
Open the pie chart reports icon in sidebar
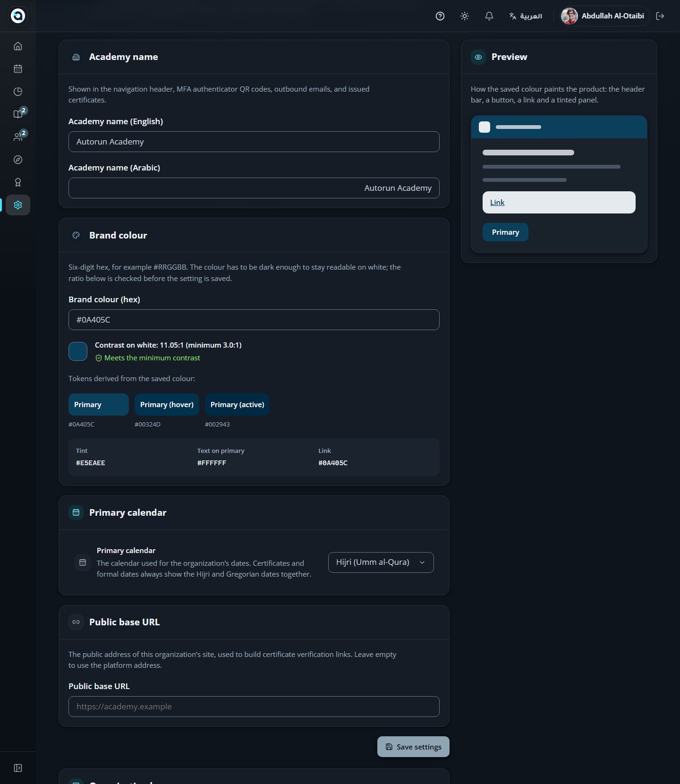pyautogui.click(x=18, y=92)
